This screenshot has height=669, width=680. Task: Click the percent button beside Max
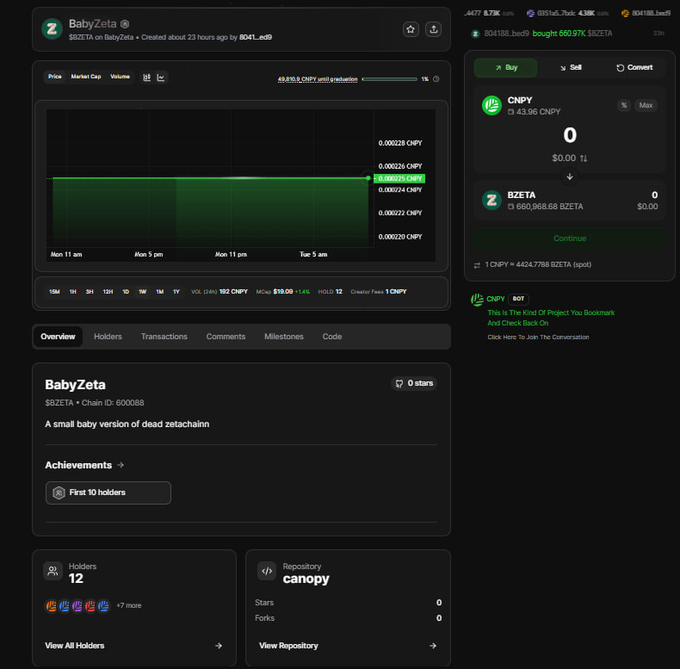coord(624,105)
